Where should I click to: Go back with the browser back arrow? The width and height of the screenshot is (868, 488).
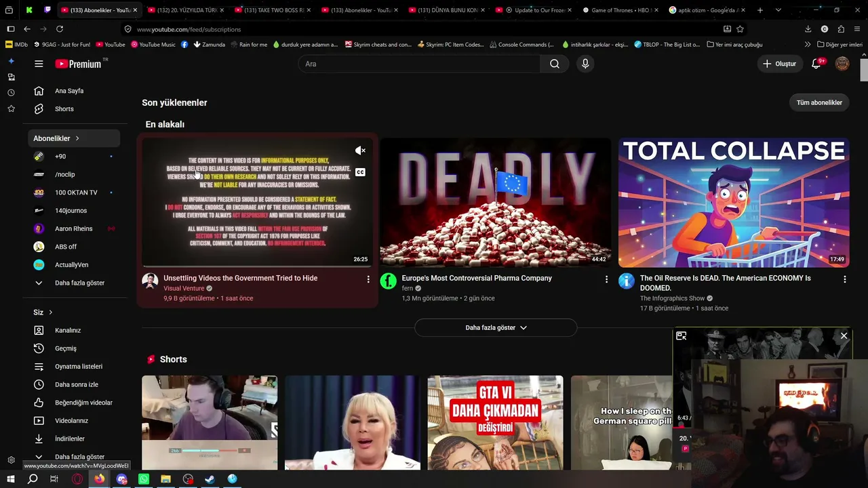coord(27,29)
